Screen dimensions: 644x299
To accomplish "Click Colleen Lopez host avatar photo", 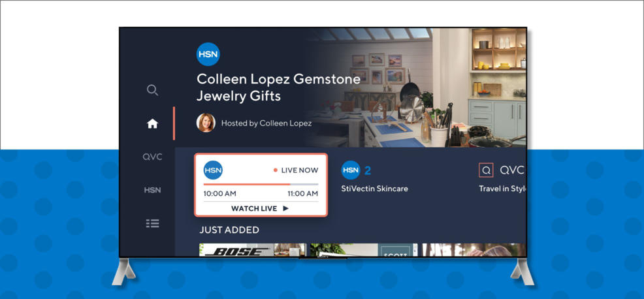I will (206, 123).
